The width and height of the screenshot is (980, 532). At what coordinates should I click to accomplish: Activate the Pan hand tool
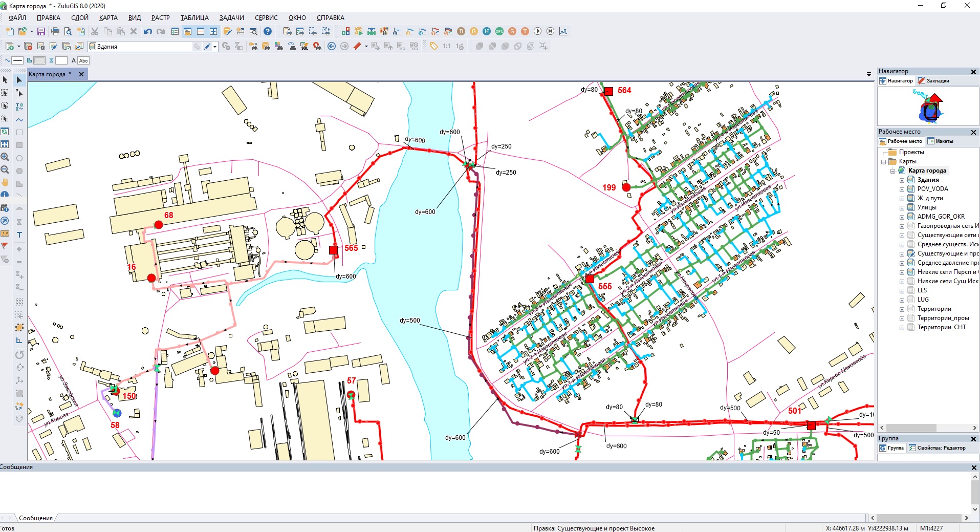pos(5,182)
